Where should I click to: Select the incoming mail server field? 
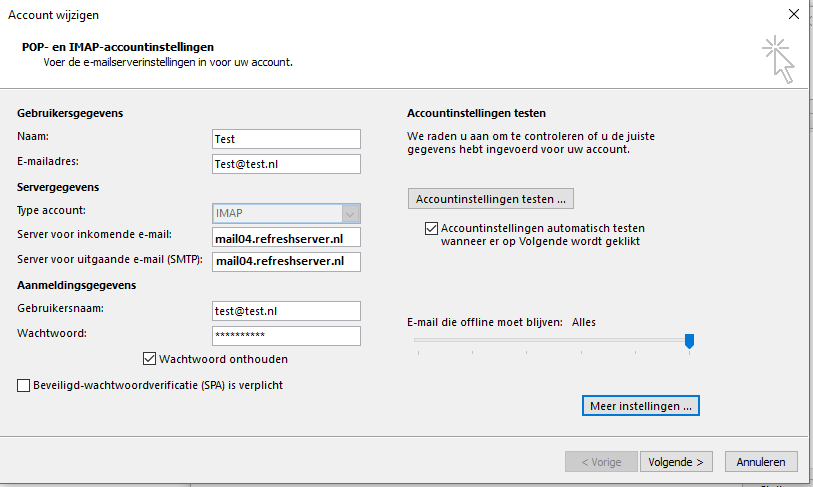tap(286, 238)
